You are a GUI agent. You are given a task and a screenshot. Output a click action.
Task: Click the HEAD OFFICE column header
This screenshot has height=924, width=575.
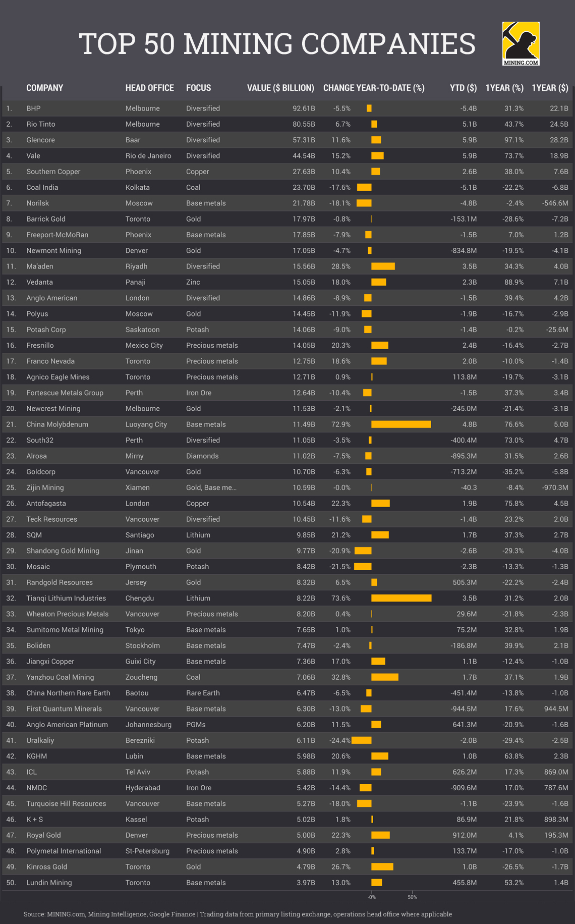[149, 88]
